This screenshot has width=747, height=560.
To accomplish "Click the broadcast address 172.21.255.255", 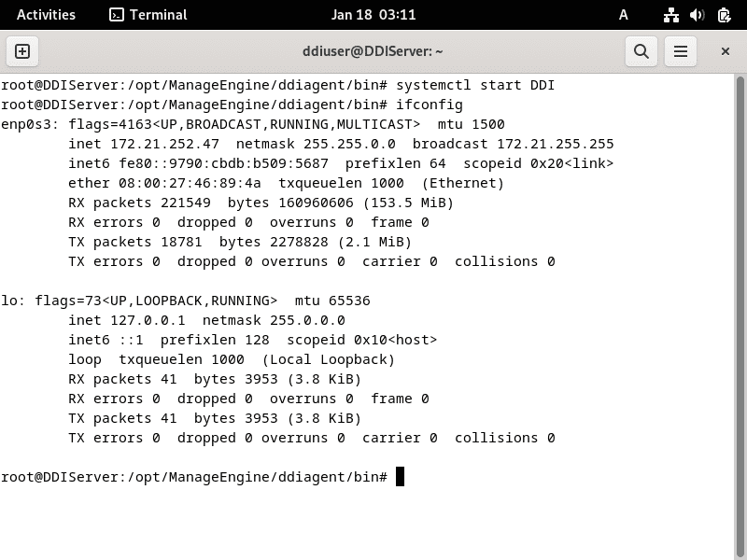I will tap(555, 144).
